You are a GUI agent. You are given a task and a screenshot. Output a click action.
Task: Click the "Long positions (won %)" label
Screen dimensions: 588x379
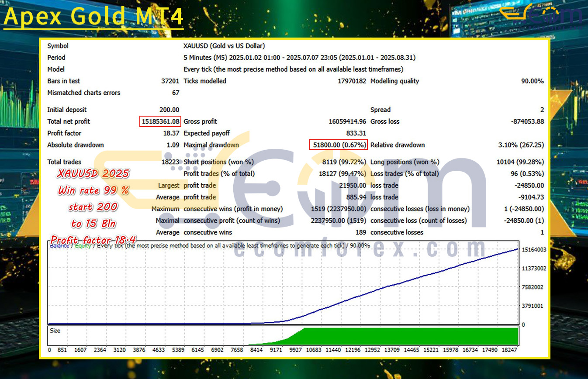click(405, 162)
